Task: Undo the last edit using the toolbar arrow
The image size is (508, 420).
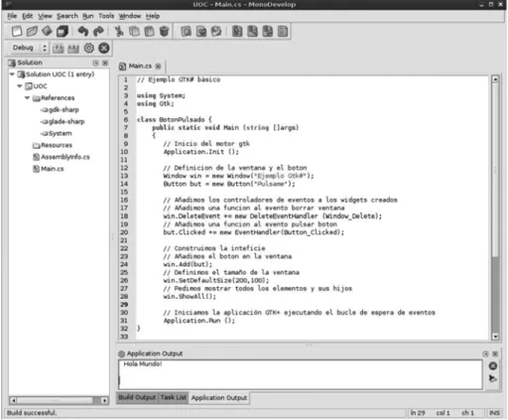Action: coord(83,32)
